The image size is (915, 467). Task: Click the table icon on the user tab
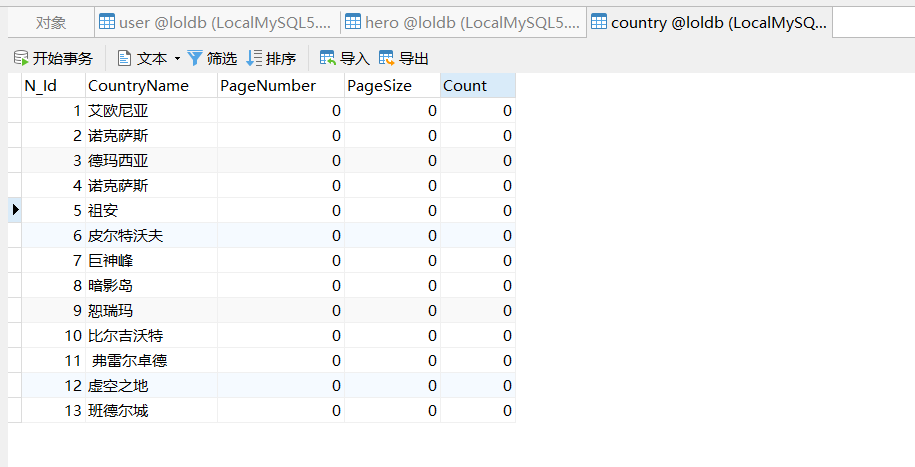pos(107,22)
